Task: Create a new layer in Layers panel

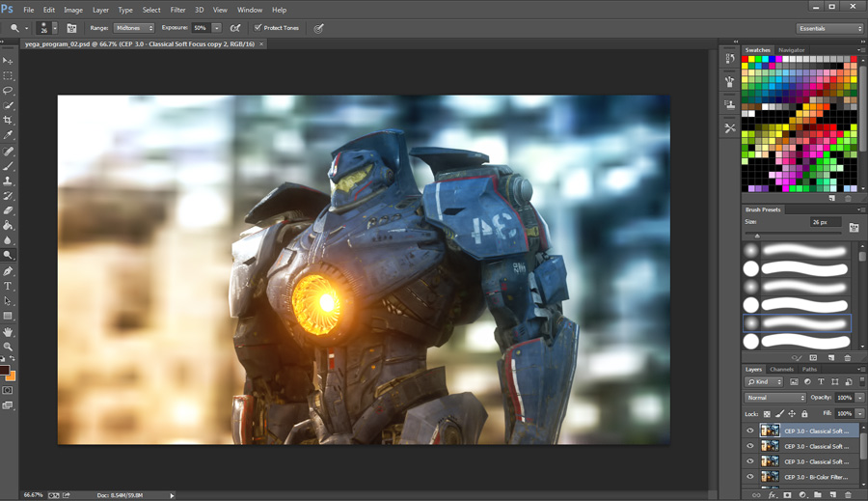Action: pos(832,495)
